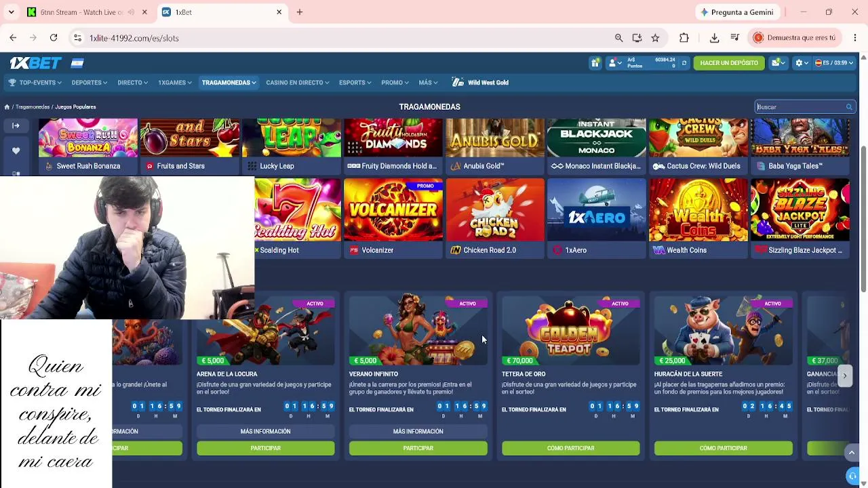Click the Argentina flag icon beside the logo
The image size is (868, 488).
[77, 63]
